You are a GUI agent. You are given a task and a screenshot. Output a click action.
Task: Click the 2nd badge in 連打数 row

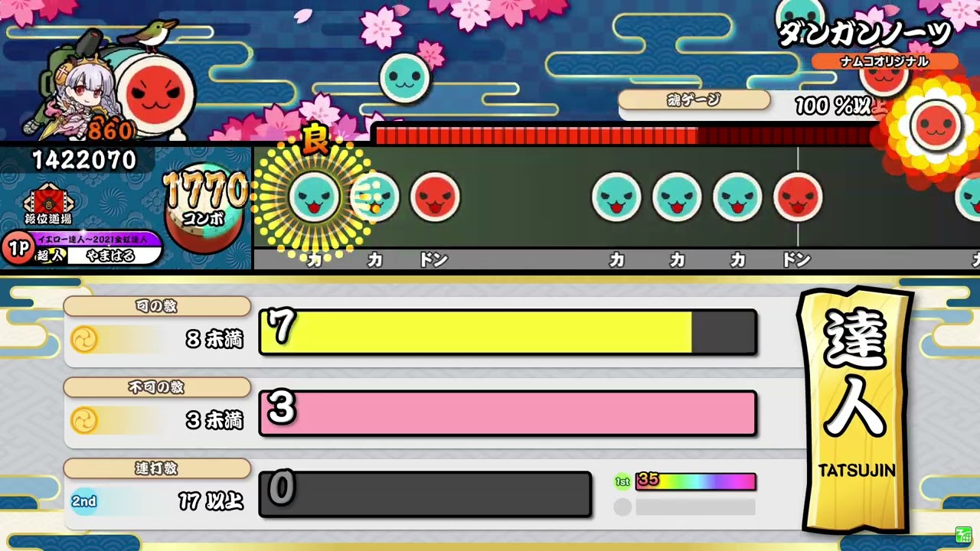pos(84,501)
